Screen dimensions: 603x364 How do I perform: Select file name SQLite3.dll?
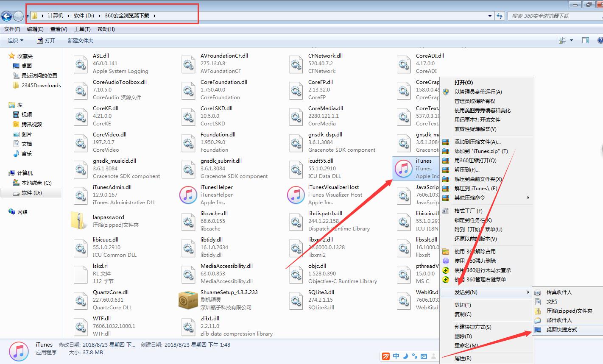coord(321,292)
